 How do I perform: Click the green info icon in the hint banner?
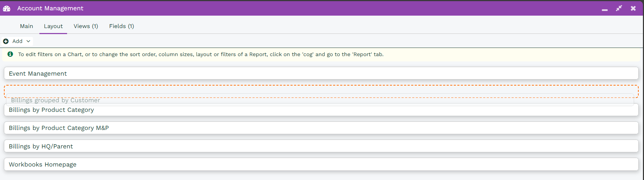click(x=10, y=54)
